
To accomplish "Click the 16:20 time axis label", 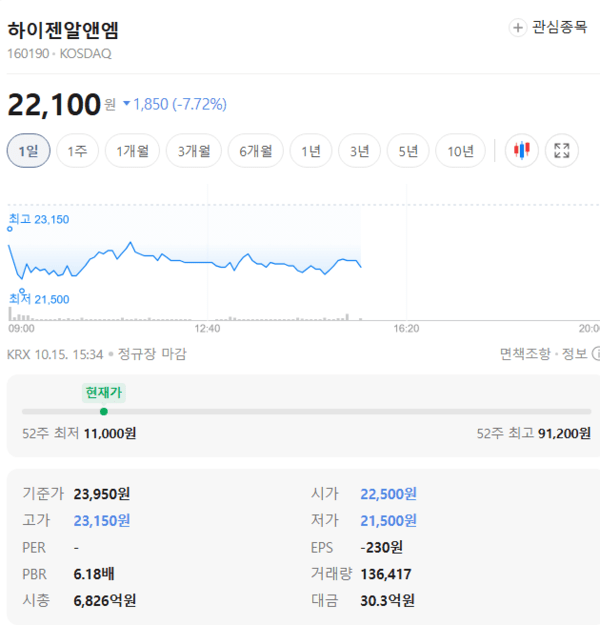I will [406, 328].
